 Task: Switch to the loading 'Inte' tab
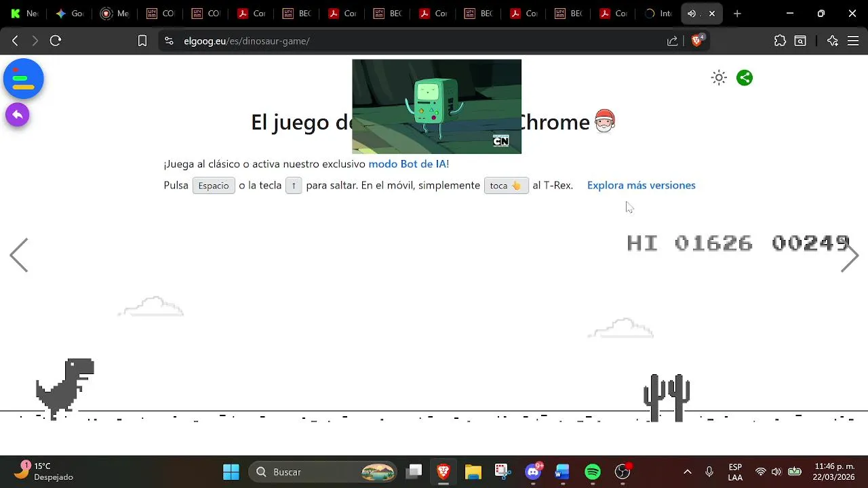click(658, 14)
